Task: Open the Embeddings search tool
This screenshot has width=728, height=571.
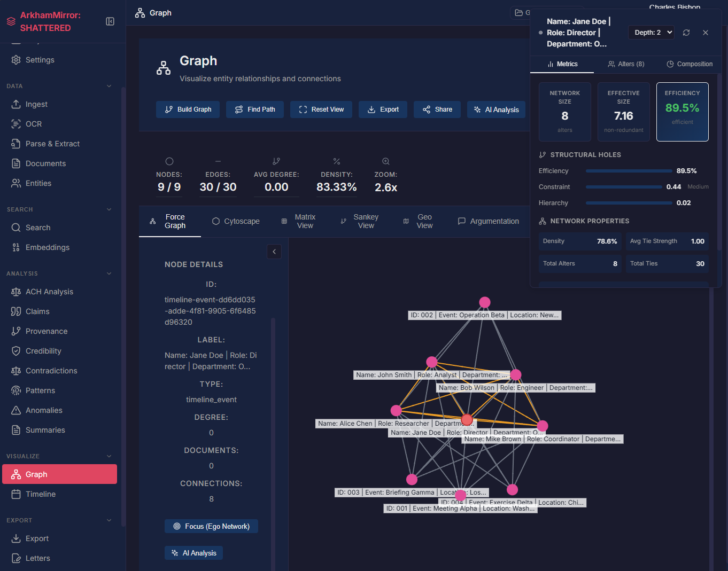Action: pos(48,247)
